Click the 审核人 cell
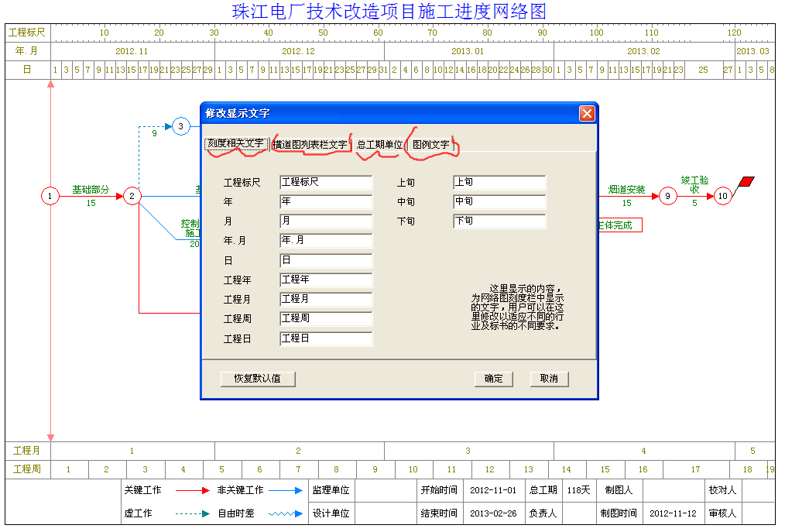The height and width of the screenshot is (532, 785). (x=722, y=513)
